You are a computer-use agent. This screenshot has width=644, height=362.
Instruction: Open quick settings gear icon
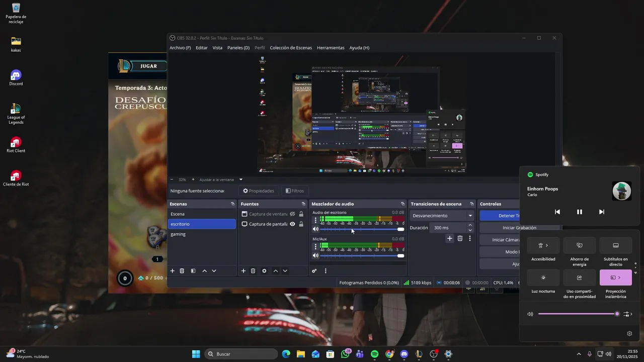pos(629,333)
